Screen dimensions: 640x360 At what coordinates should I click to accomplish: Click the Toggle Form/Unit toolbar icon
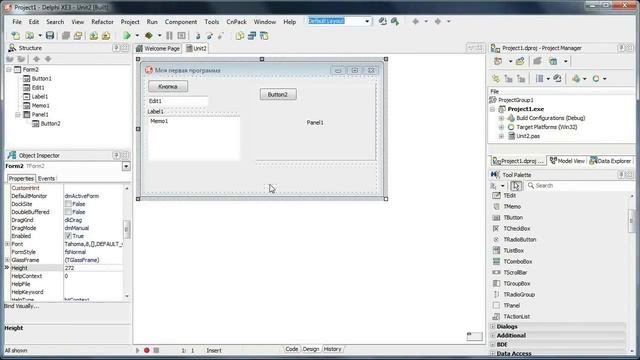pyautogui.click(x=264, y=36)
